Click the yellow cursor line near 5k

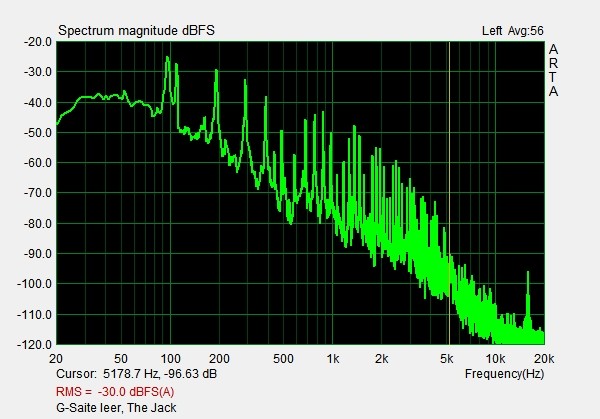[449, 193]
